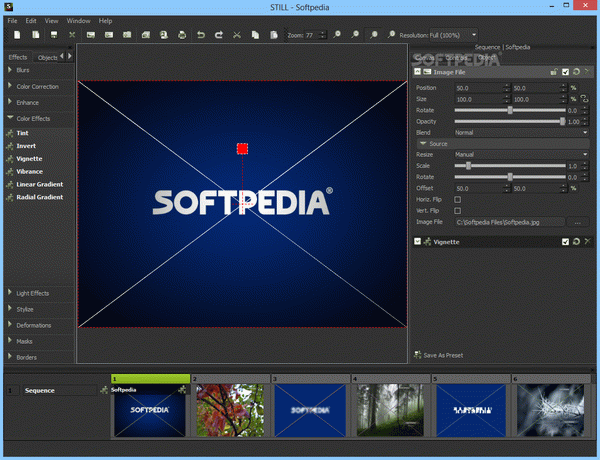Click the scroll-right arrow beside Objects tab
Image resolution: width=600 pixels, height=460 pixels.
(x=70, y=56)
